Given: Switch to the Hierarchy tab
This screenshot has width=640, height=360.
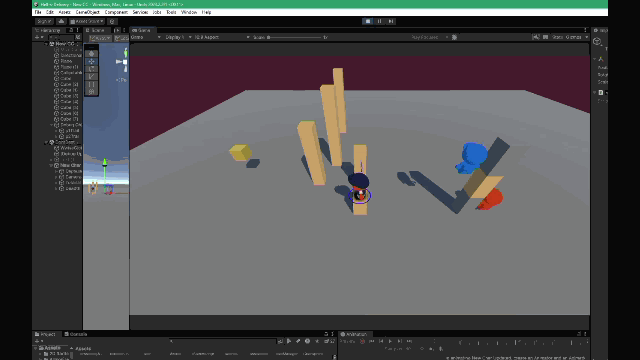Looking at the screenshot, I should pyautogui.click(x=48, y=30).
